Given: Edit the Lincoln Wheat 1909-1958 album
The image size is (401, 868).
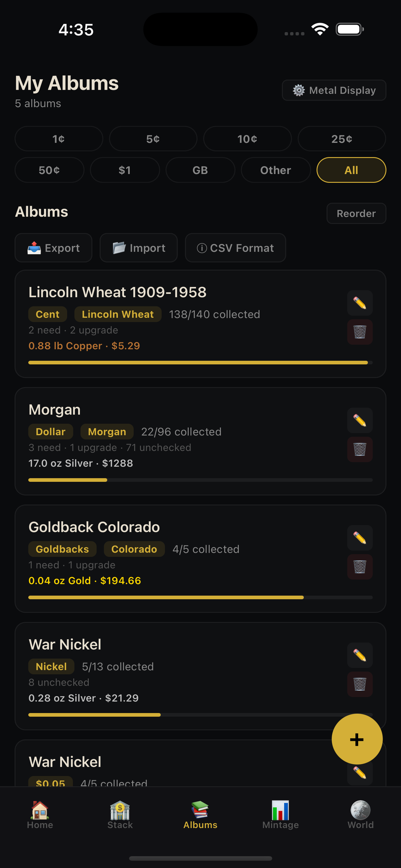Looking at the screenshot, I should pyautogui.click(x=359, y=303).
